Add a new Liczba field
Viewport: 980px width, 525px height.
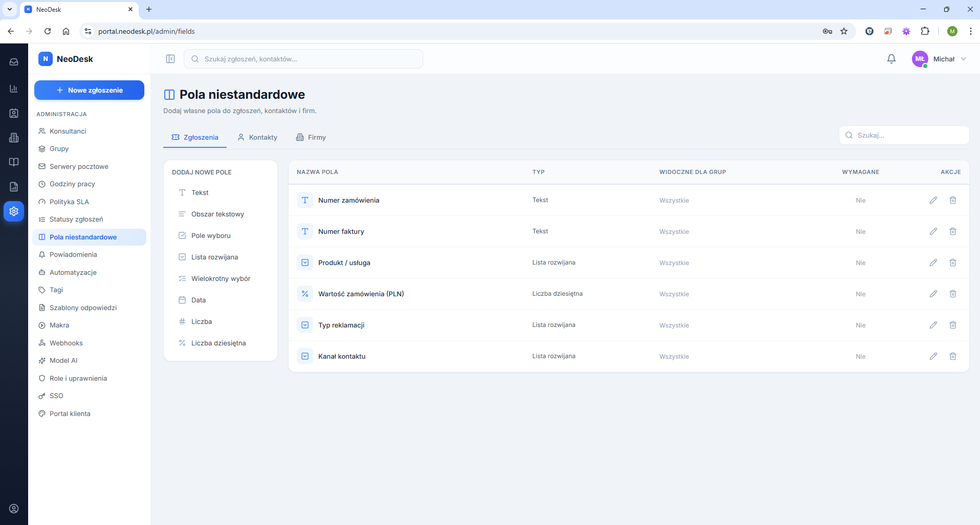(221, 321)
